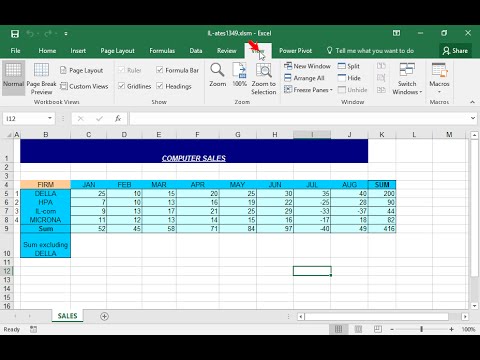Screen dimensions: 480x360
Task: Open the Zoom dialog magnifier
Action: [x=217, y=75]
